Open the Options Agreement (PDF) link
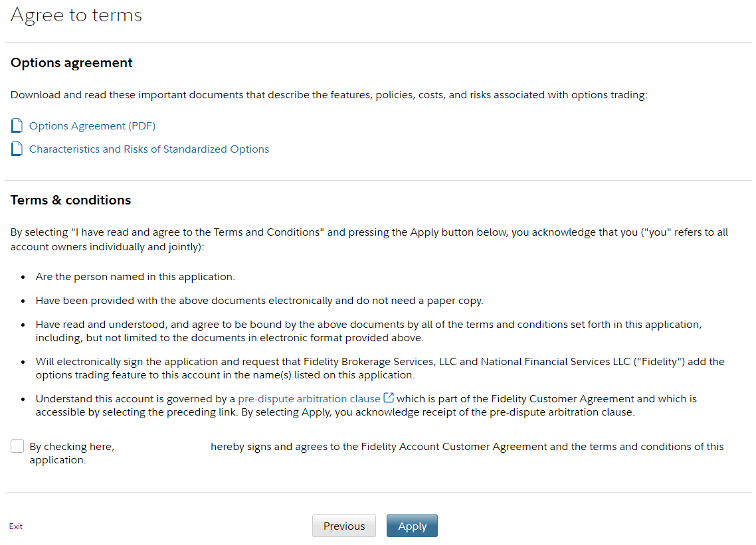756x545 pixels. click(92, 125)
